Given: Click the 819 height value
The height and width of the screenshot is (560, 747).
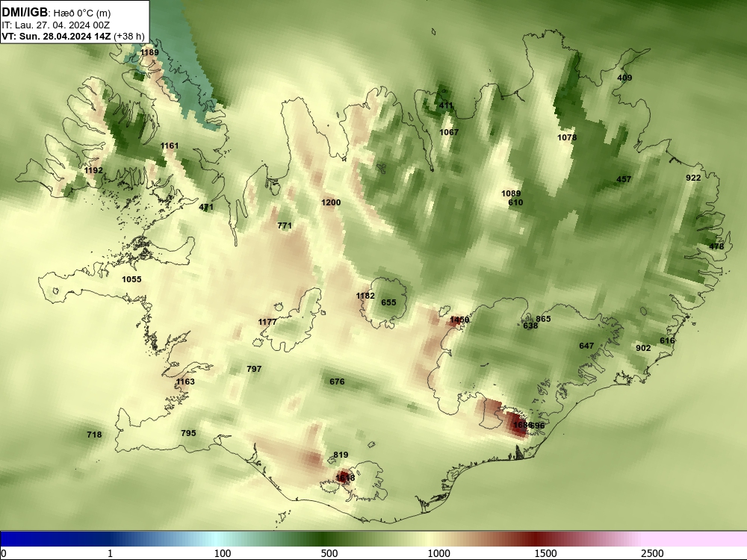Looking at the screenshot, I should click(x=341, y=455).
